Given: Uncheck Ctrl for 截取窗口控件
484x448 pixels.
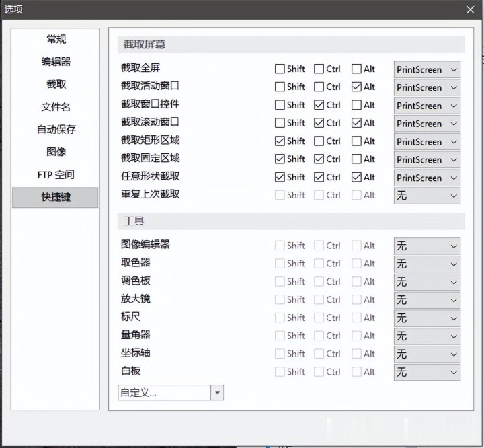Looking at the screenshot, I should pos(319,105).
